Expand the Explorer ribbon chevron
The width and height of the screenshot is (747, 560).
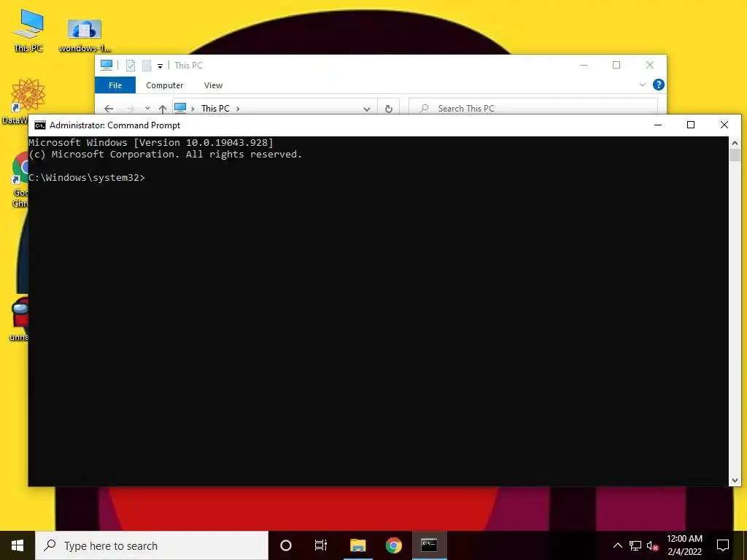point(642,85)
